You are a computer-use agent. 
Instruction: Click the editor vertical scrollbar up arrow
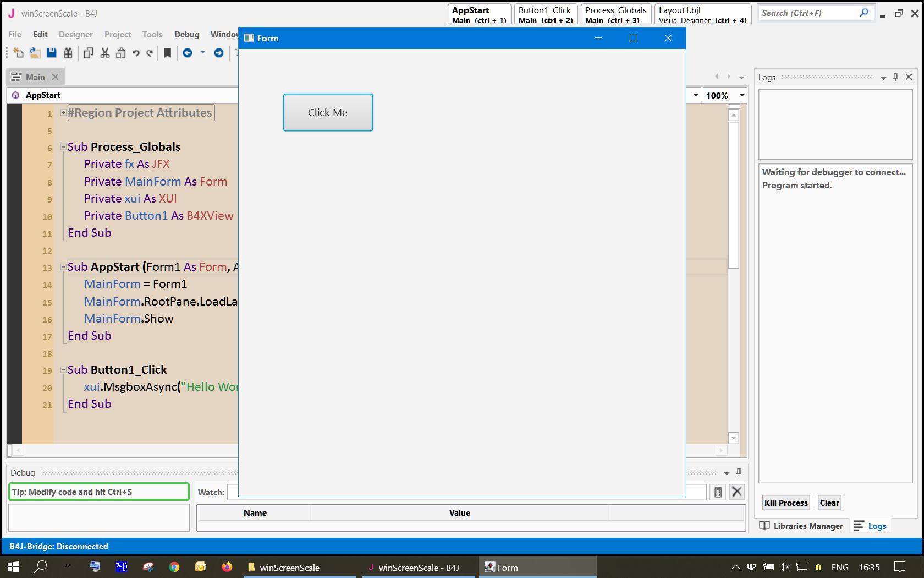point(734,115)
